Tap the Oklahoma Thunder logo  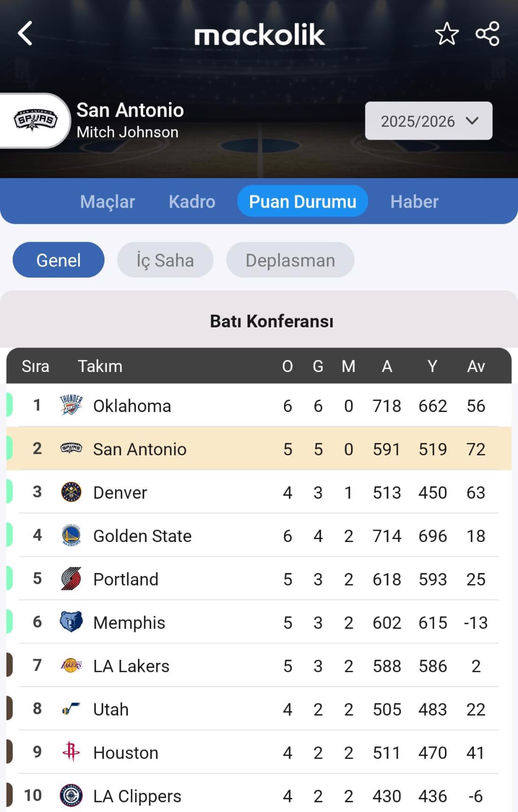point(71,405)
